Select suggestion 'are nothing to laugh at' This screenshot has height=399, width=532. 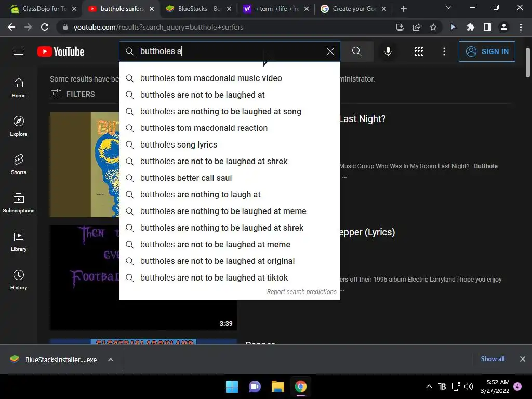pos(230,194)
